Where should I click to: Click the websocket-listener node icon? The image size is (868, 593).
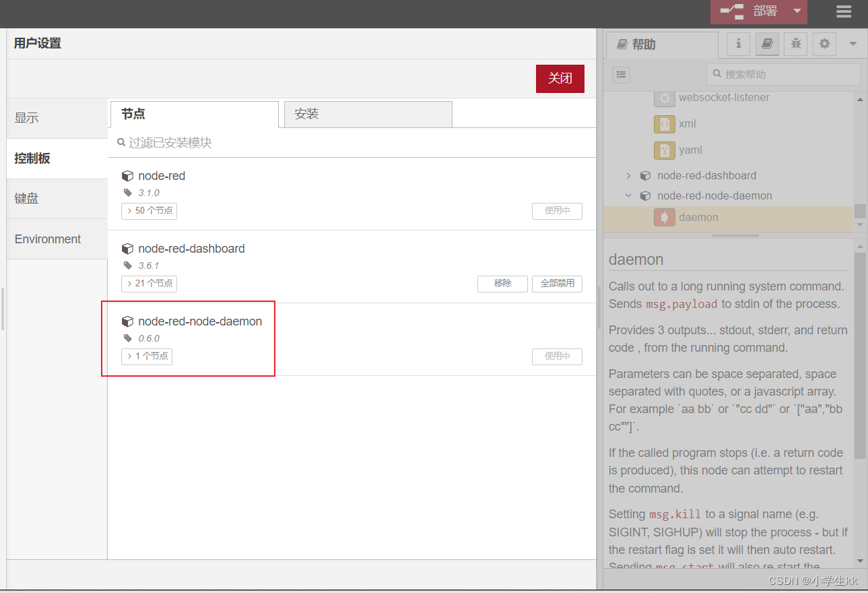665,98
